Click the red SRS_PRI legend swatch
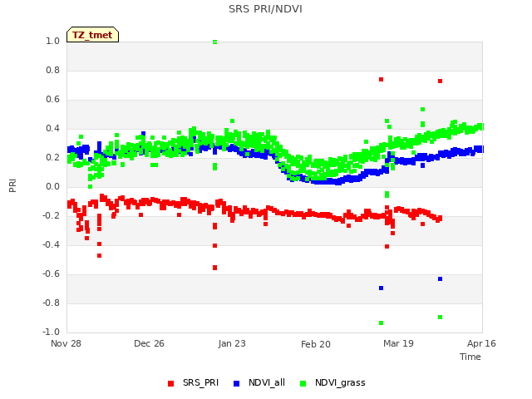The image size is (532, 399). click(x=170, y=383)
